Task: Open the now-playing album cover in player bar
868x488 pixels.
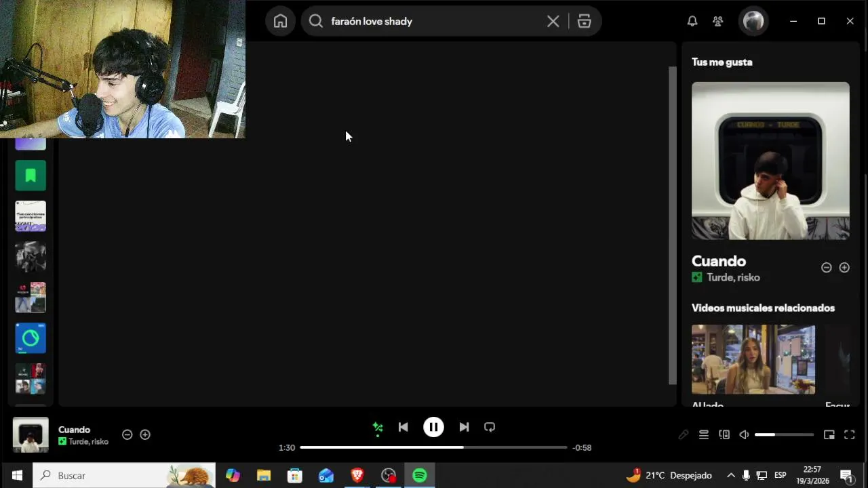Action: (31, 434)
